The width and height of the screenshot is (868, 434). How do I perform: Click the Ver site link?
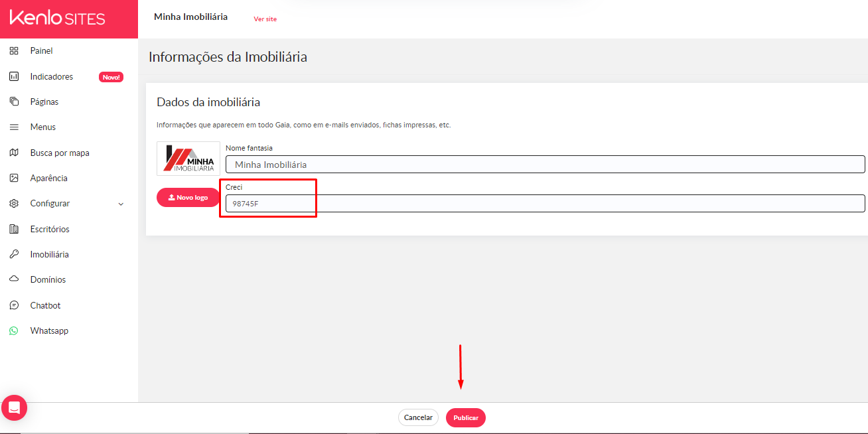coord(265,19)
